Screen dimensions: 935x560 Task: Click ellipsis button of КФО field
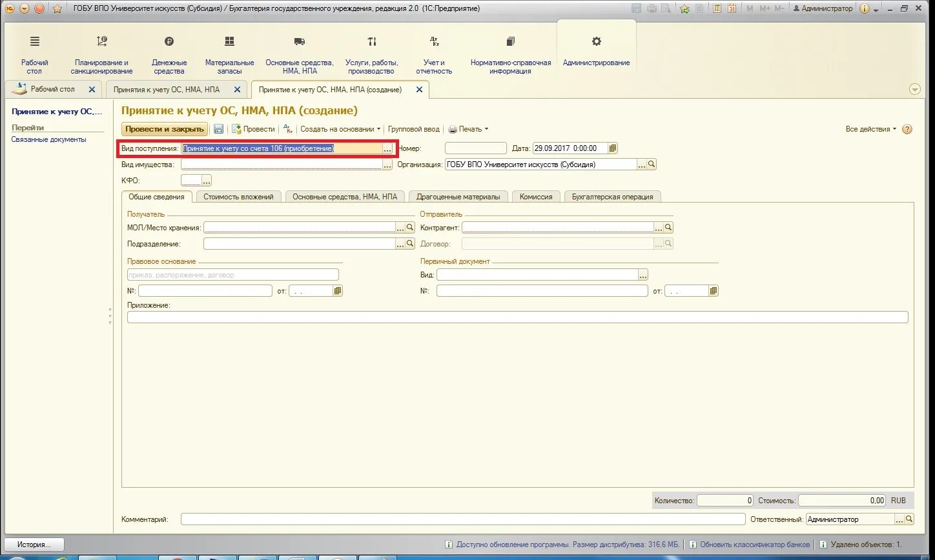(207, 181)
